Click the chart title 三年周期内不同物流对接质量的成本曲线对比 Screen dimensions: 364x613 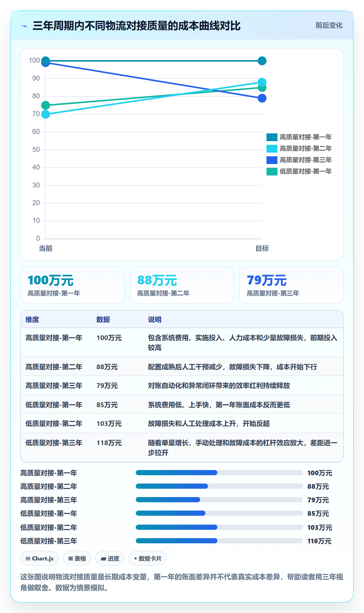click(x=136, y=26)
